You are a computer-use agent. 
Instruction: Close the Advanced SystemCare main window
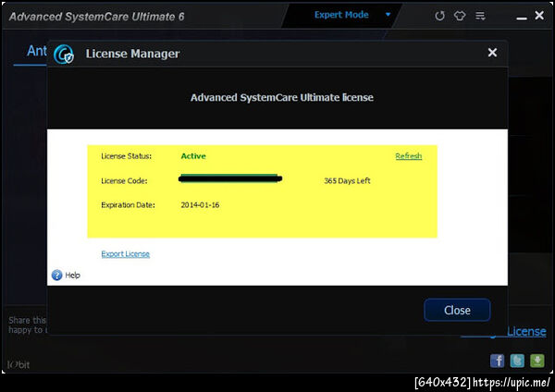click(x=539, y=15)
